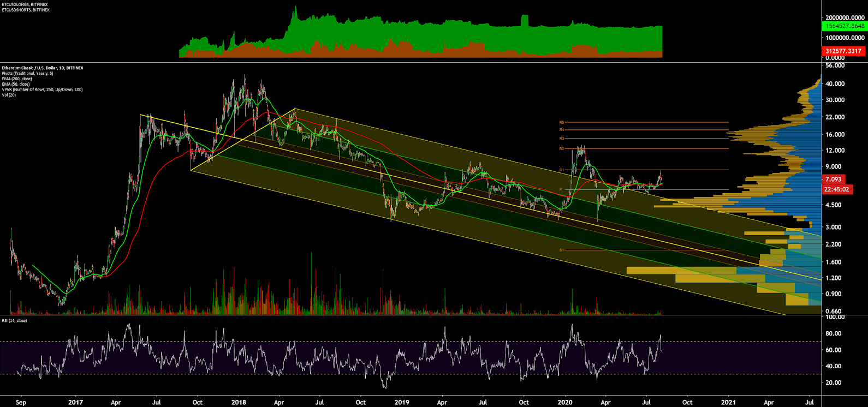This screenshot has height=407, width=868.
Task: Click the 2.200 price axis label
Action: pyautogui.click(x=834, y=244)
